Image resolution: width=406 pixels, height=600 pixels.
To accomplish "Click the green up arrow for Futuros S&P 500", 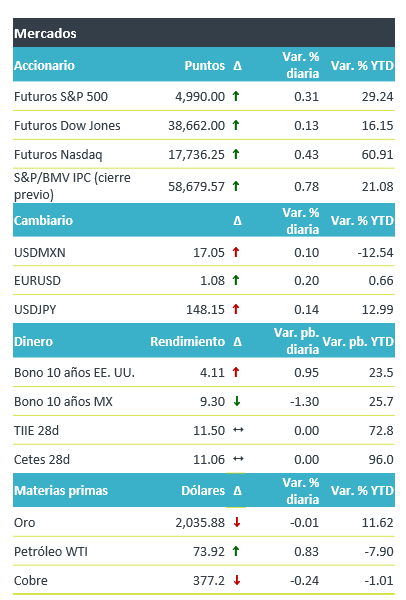I will click(x=236, y=96).
